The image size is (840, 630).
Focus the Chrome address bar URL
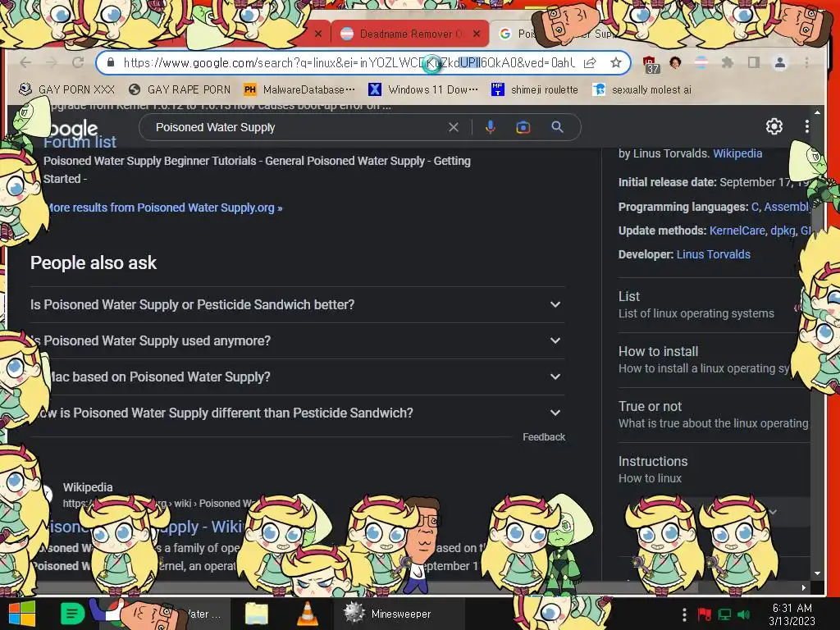[x=348, y=62]
